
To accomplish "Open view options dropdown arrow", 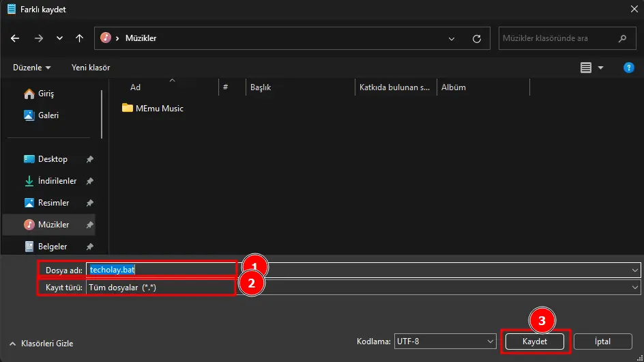I will [x=600, y=68].
